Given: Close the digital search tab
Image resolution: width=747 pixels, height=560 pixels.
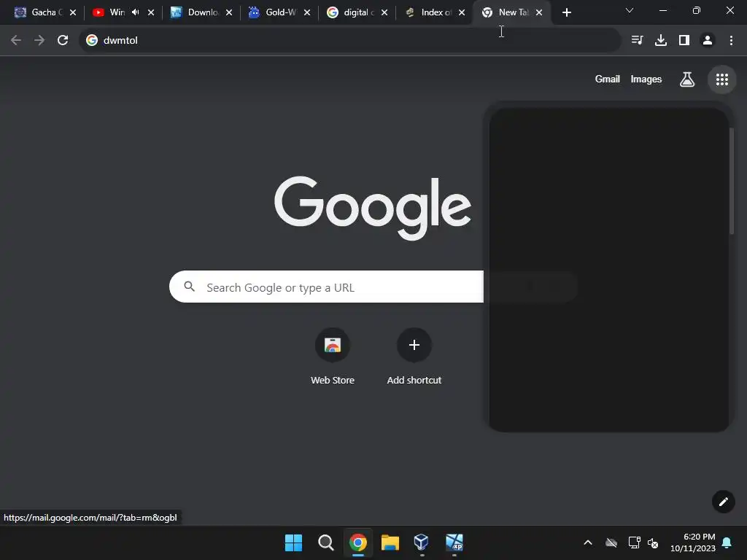Looking at the screenshot, I should point(384,13).
